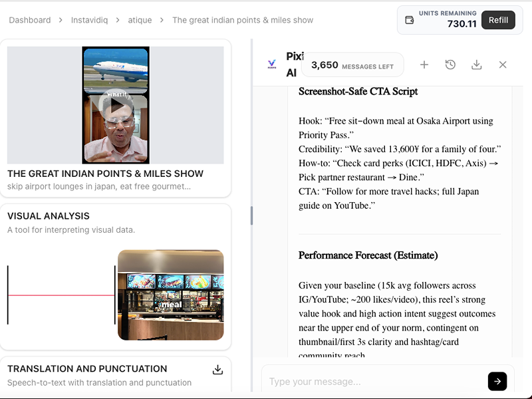The width and height of the screenshot is (532, 399).
Task: Open the atique breadcrumb link
Action: point(140,20)
